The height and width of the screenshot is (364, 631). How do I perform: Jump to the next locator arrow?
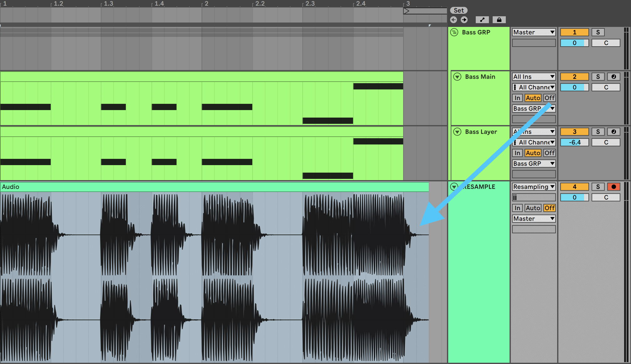464,20
